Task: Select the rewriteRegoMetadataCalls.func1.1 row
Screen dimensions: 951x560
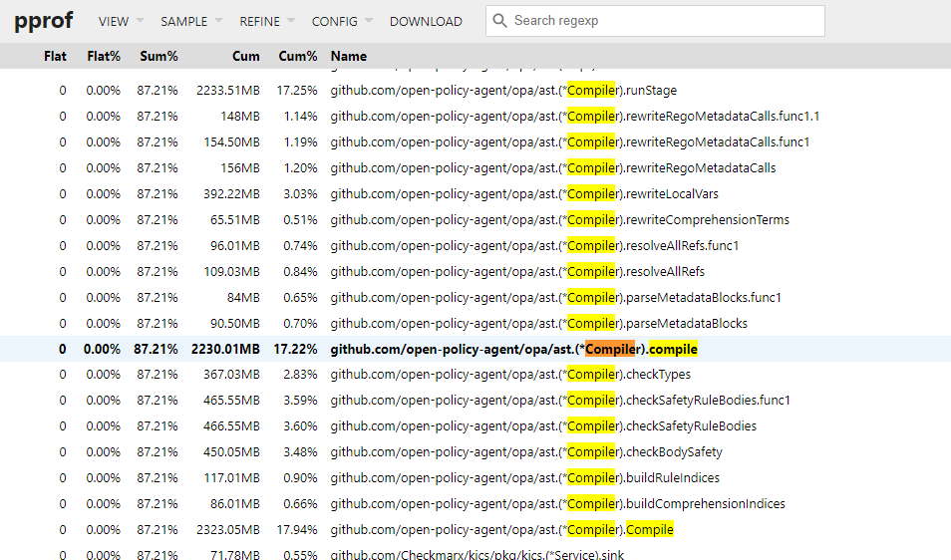Action: [475, 117]
